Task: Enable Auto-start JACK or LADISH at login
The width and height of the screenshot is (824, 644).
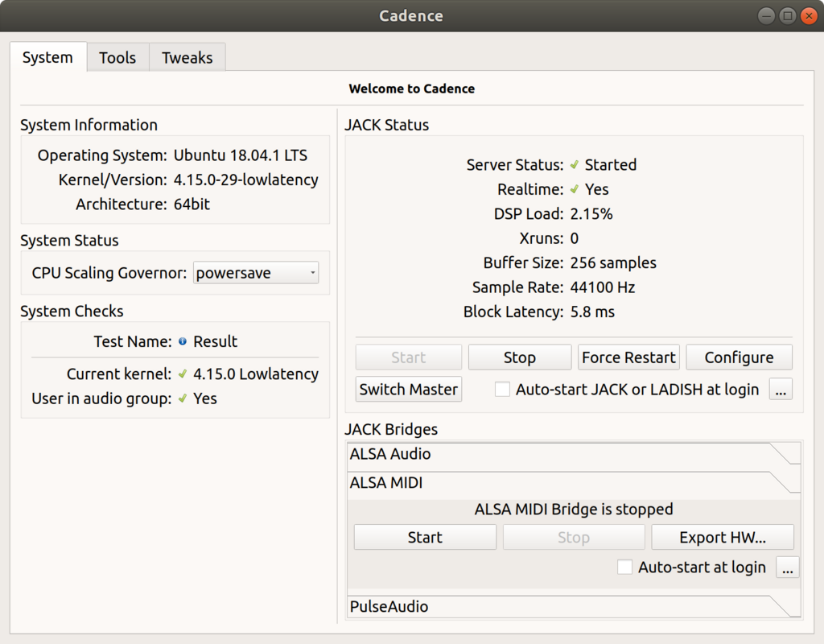Action: (503, 390)
